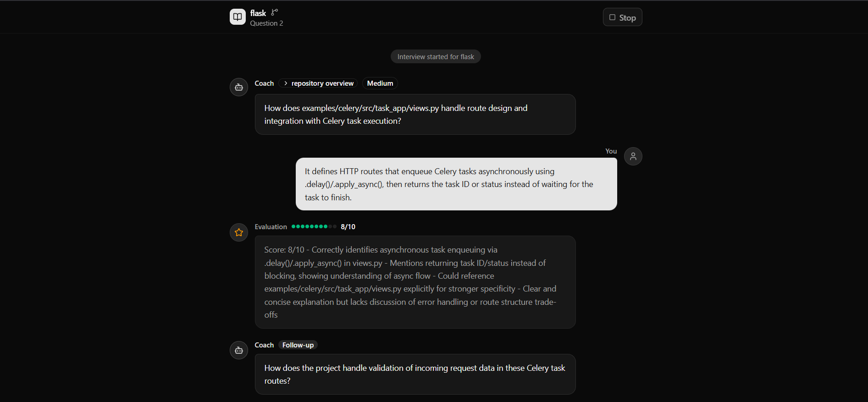
Task: Click the Follow-up tag label
Action: (298, 345)
